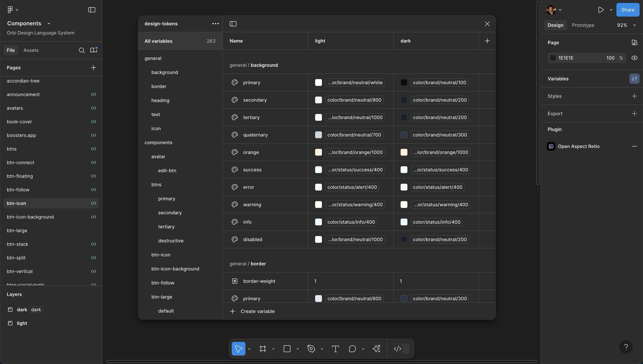This screenshot has width=643, height=364.
Task: Click color icon of orange variable
Action: pyautogui.click(x=235, y=152)
